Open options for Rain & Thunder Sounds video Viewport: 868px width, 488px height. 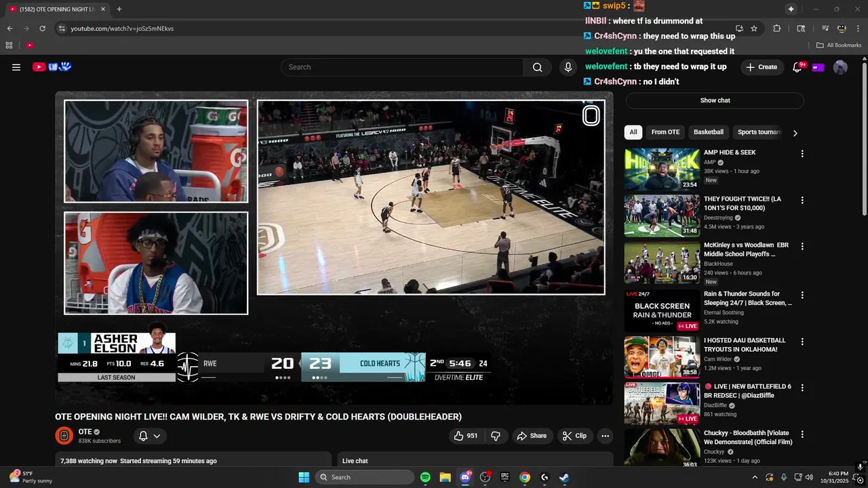coord(802,296)
